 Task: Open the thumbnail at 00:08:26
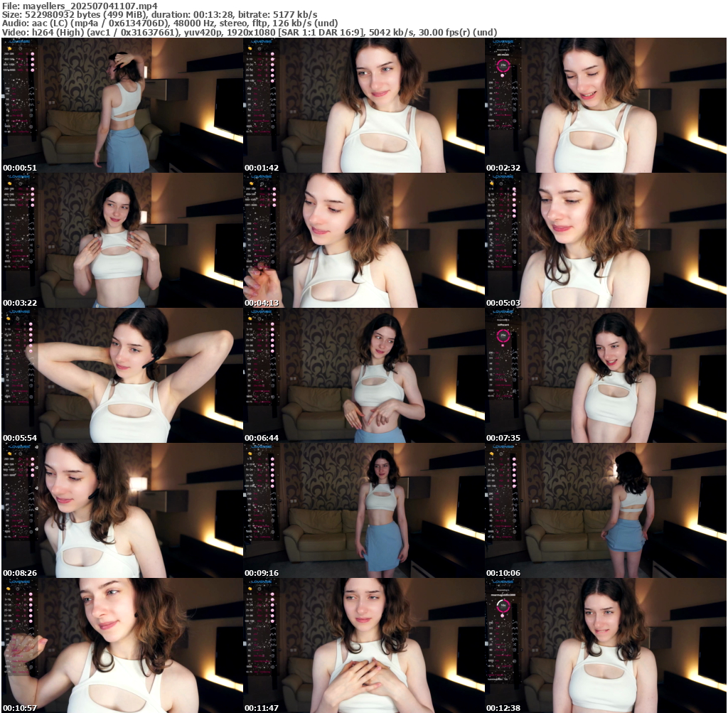[x=122, y=510]
